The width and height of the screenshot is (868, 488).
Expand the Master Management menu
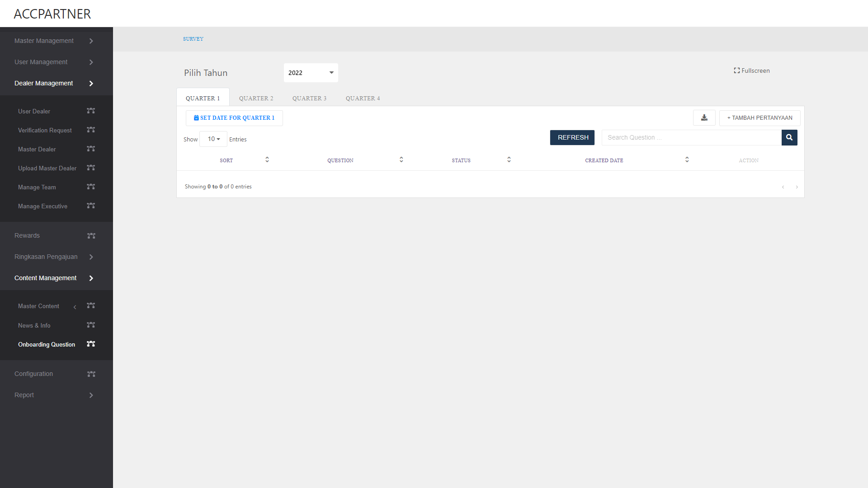click(x=53, y=41)
